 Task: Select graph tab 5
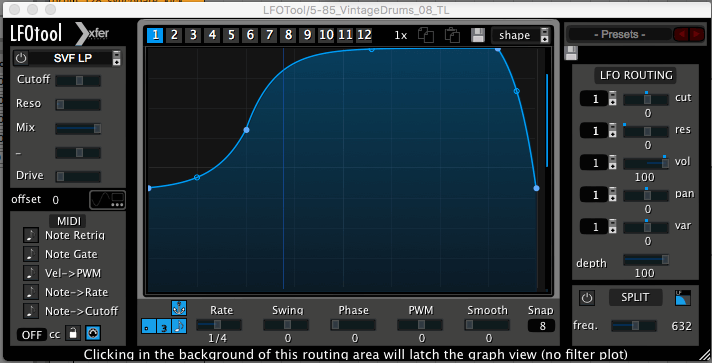tap(231, 35)
